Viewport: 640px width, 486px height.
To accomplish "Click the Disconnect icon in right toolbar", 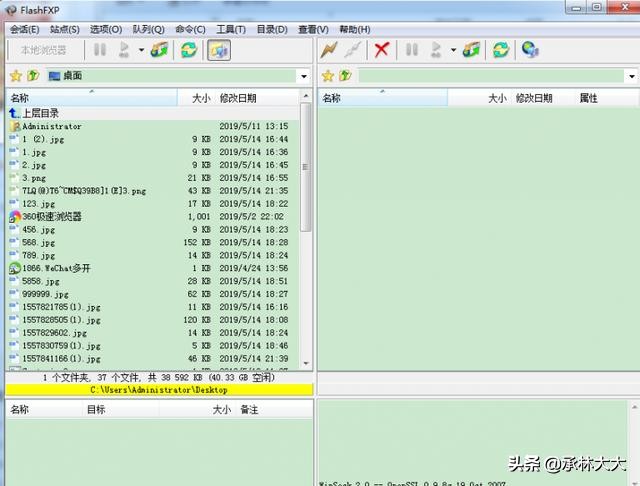I will pyautogui.click(x=353, y=50).
